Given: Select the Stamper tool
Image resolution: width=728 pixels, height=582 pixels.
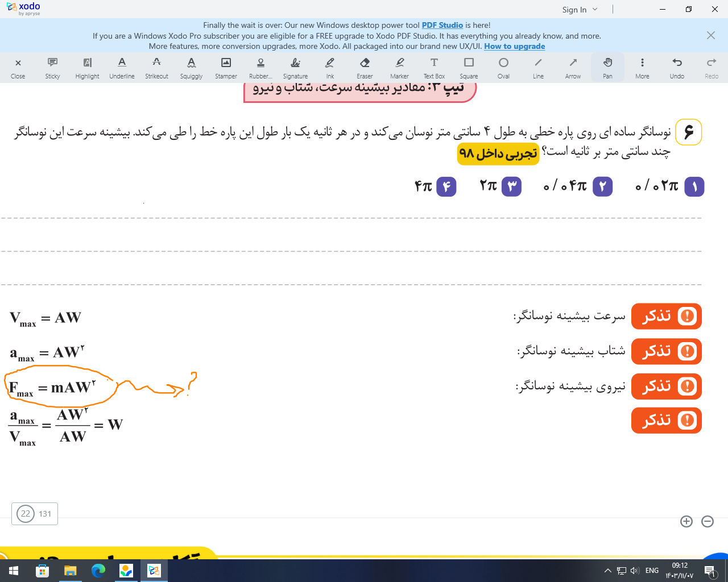Looking at the screenshot, I should pos(226,67).
